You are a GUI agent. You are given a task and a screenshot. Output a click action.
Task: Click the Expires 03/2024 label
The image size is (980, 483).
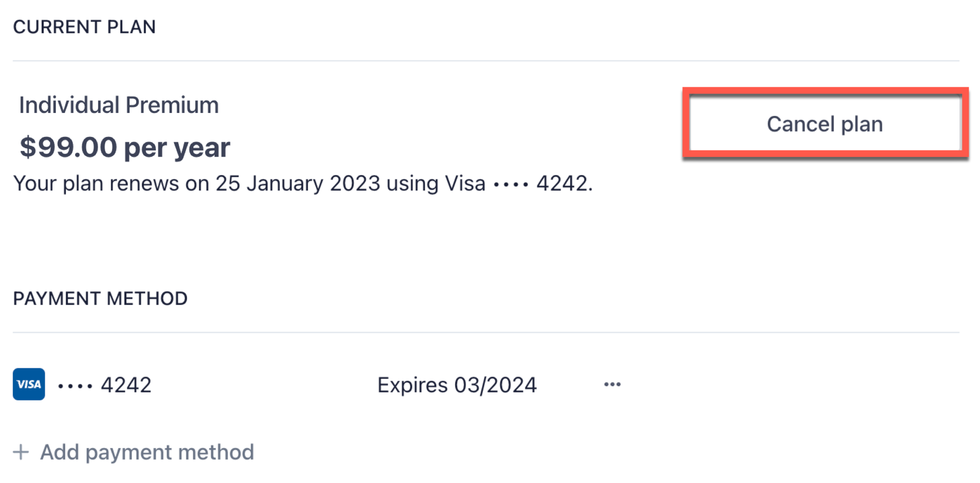pos(457,385)
